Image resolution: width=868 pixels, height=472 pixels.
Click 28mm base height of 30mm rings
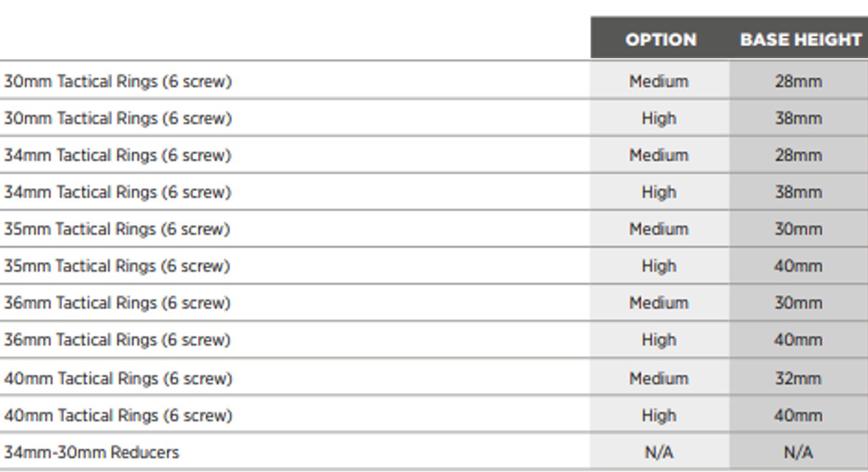coord(798,81)
